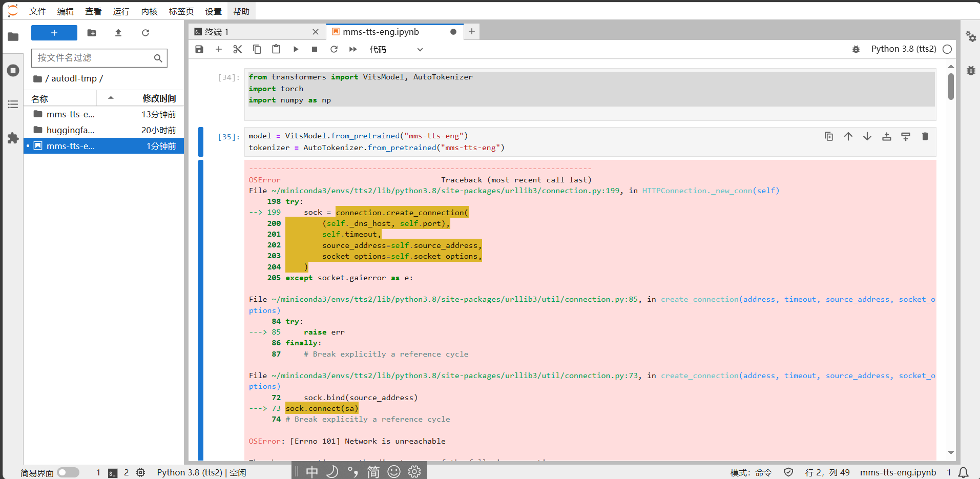Duplicate cell 35 with copy icon
Screen dimensions: 980x479
829,136
